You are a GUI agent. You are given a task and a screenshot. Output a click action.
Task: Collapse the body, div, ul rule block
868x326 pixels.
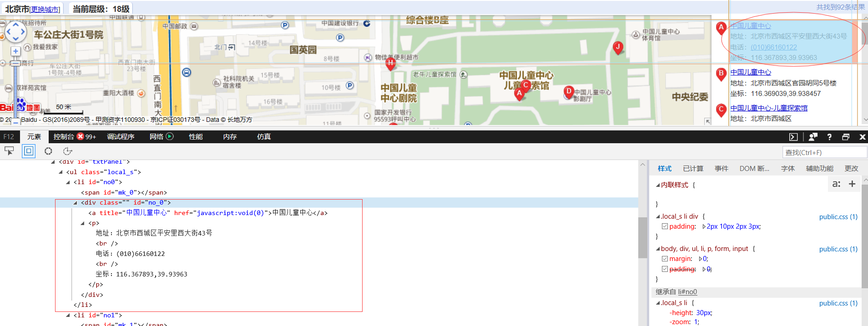coord(658,249)
